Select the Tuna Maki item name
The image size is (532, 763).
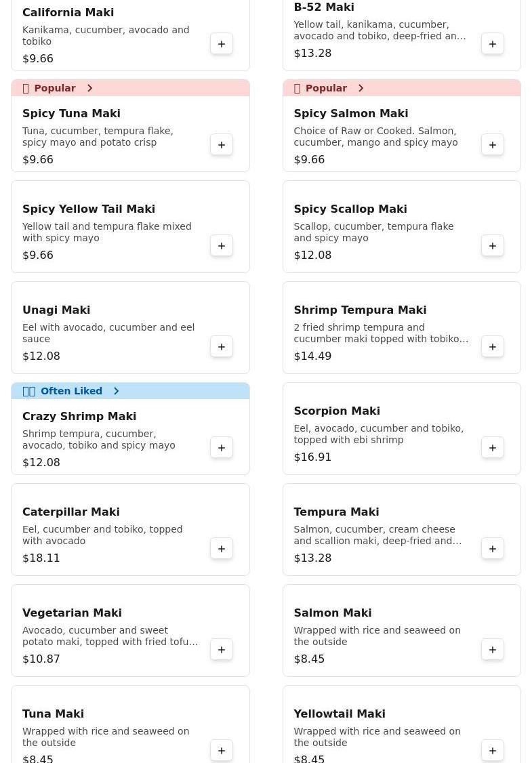point(53,714)
